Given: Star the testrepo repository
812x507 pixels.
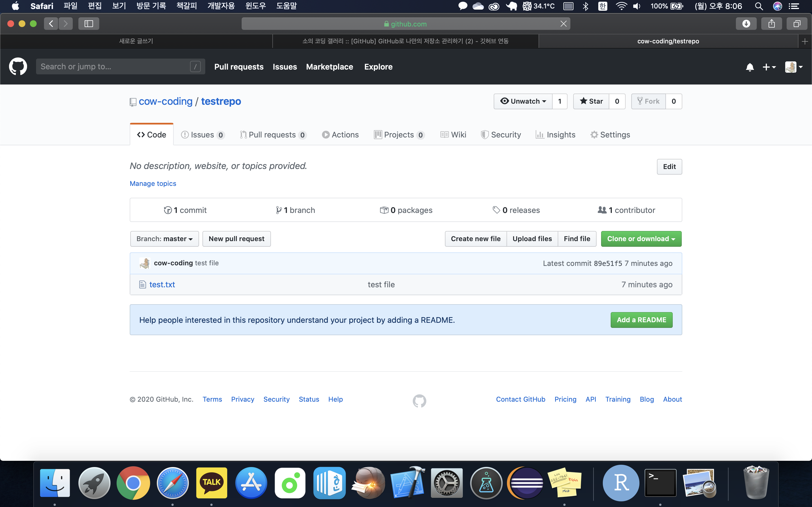Looking at the screenshot, I should click(591, 101).
